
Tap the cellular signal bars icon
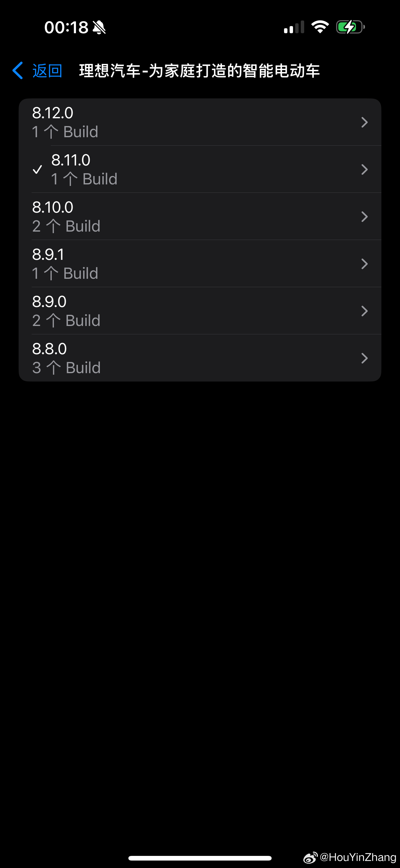tap(294, 27)
